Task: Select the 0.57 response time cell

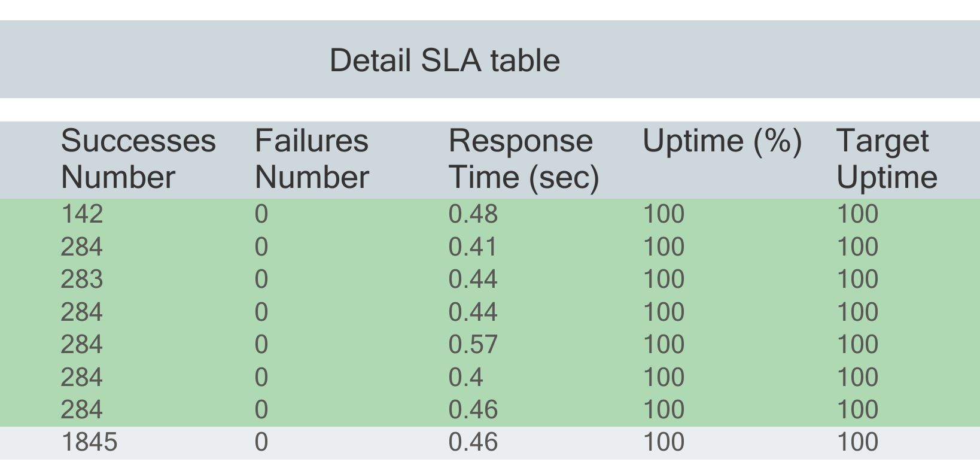Action: [x=473, y=345]
